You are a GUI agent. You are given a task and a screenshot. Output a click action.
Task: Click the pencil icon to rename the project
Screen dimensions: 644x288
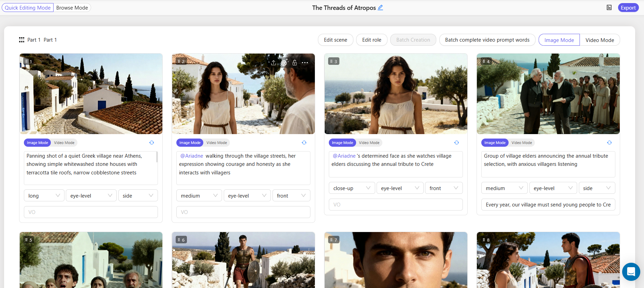click(380, 8)
